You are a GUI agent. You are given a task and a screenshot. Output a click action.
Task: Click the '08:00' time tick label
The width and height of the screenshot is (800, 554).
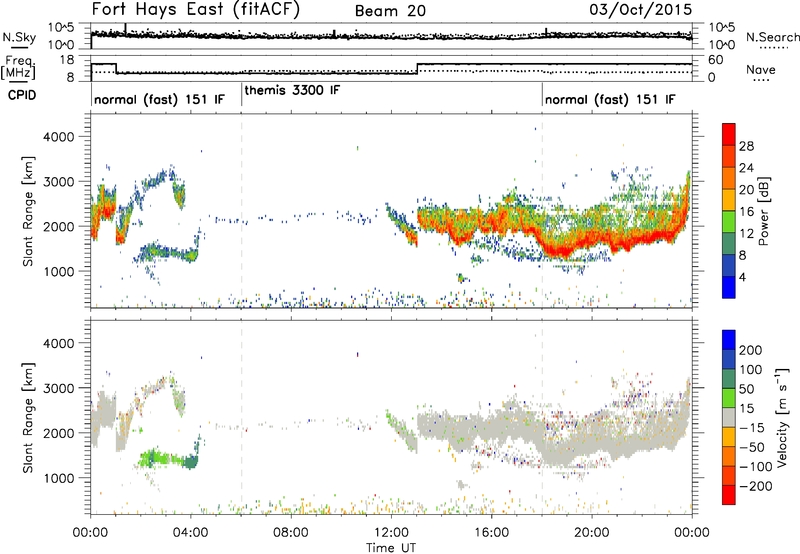tap(291, 533)
